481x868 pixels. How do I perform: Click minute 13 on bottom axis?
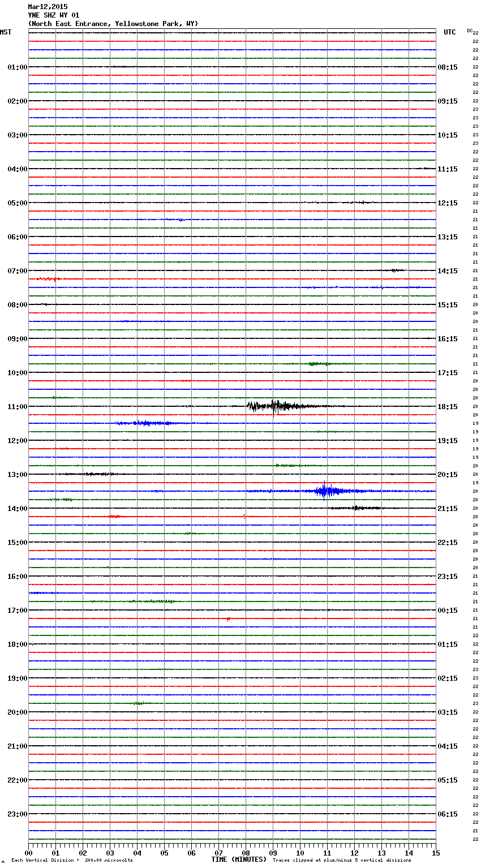pyautogui.click(x=381, y=853)
